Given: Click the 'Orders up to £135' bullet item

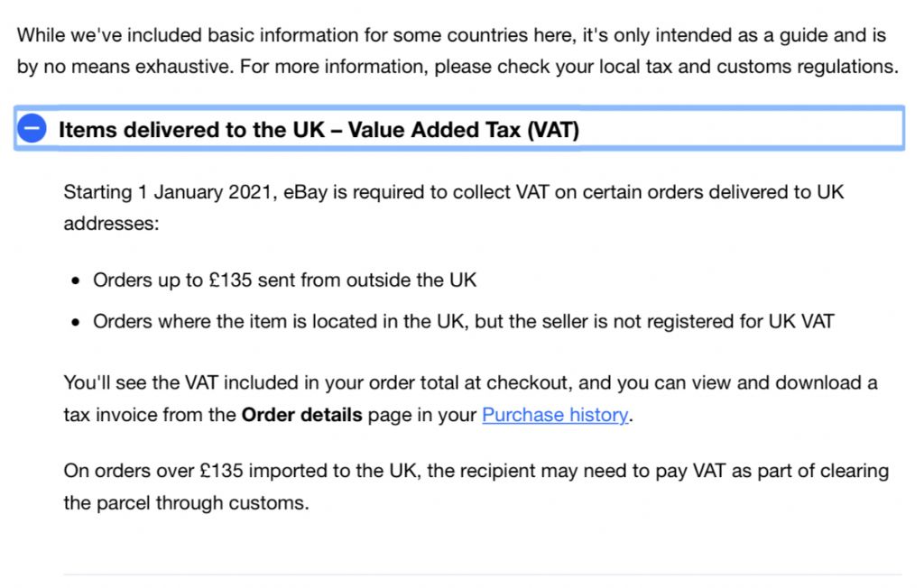Looking at the screenshot, I should (x=284, y=280).
